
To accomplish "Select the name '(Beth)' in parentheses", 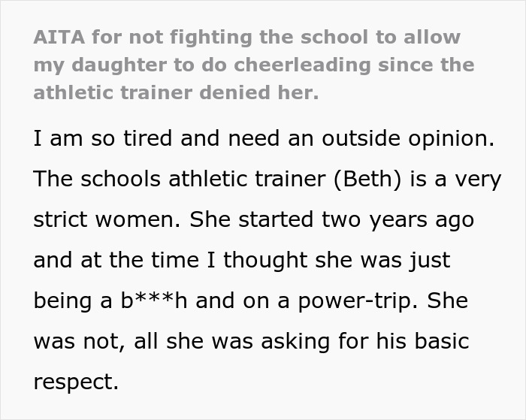I will click(367, 179).
